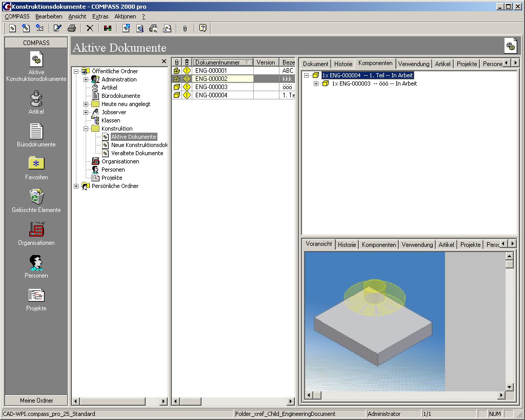The image size is (525, 420).
Task: Click folder tree horizontal scroll left arrow
Action: tap(76, 401)
